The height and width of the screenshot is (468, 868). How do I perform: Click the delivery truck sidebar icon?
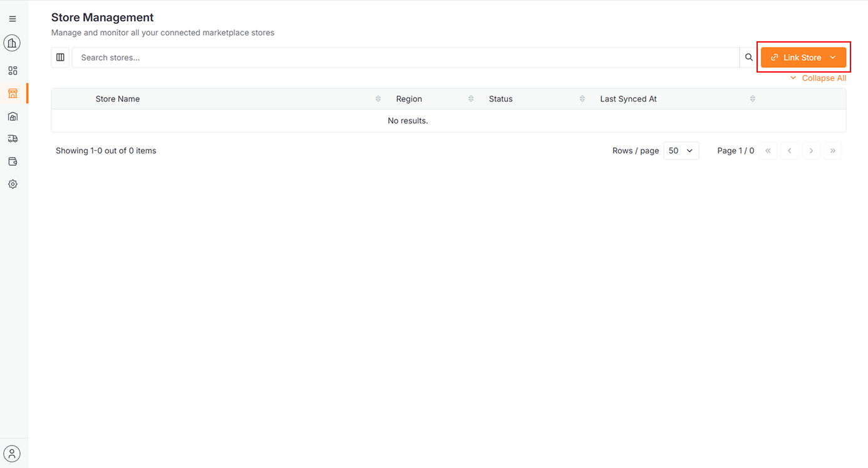(x=13, y=139)
